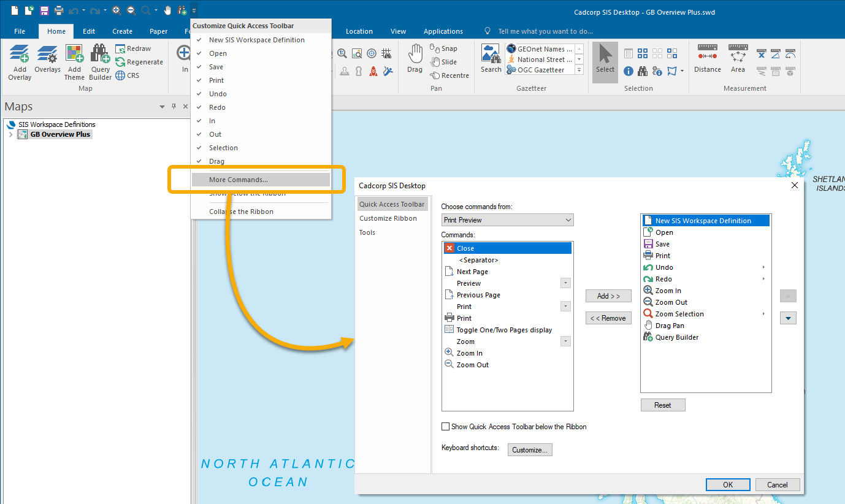This screenshot has height=504, width=845.
Task: Open the selection shape tool dropdown arrow
Action: tap(682, 71)
